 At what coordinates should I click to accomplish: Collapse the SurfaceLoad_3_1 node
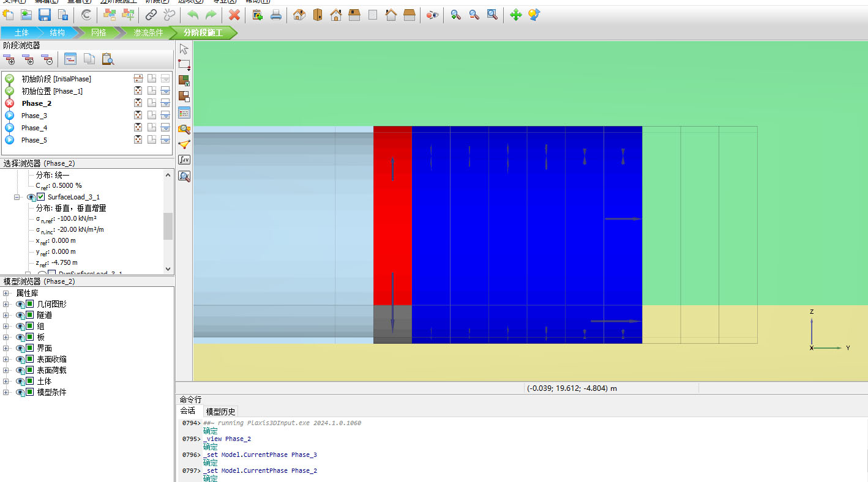[x=17, y=197]
